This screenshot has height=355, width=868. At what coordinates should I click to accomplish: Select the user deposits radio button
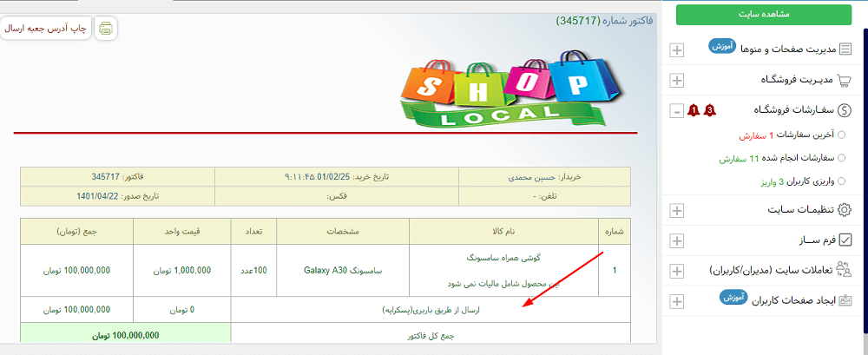coord(841,181)
